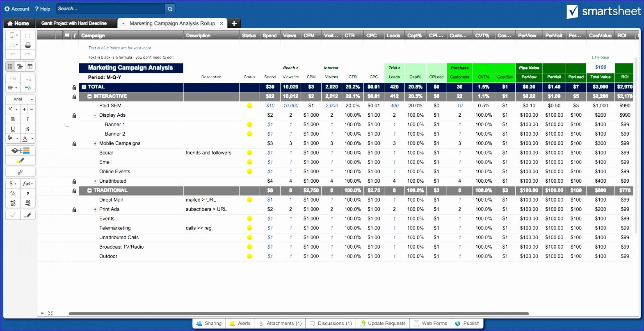Click the highlight changes marker icon
This screenshot has height=331, width=644.
[x=20, y=161]
